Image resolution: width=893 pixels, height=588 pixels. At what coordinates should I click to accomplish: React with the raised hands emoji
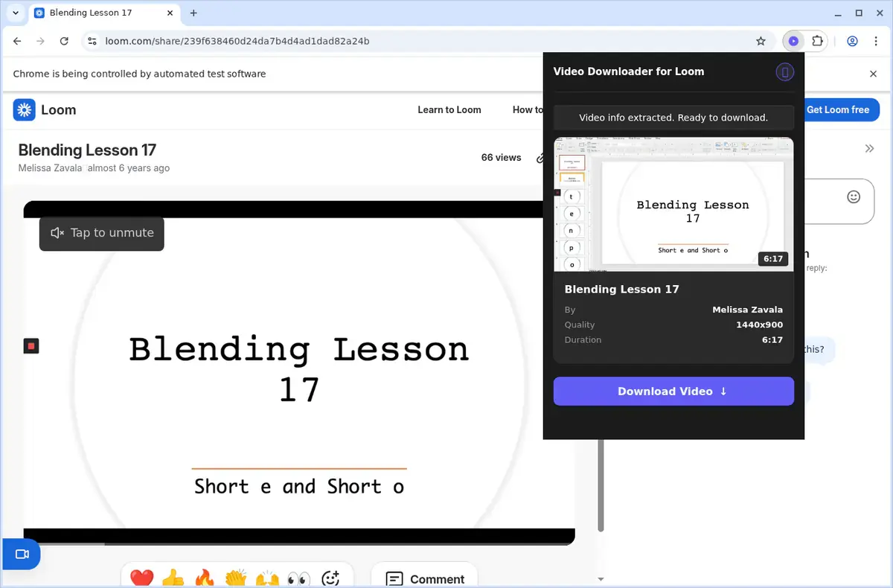[267, 578]
